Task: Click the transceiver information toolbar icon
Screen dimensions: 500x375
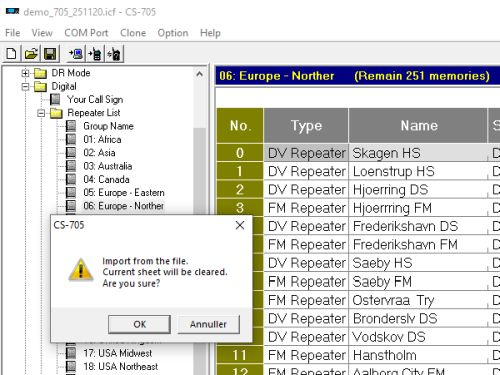Action: pos(114,54)
